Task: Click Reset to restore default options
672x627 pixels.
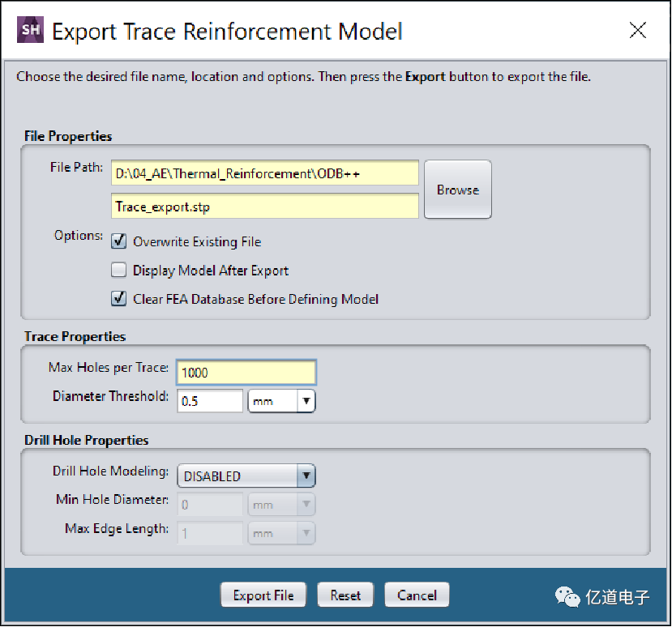Action: click(345, 595)
